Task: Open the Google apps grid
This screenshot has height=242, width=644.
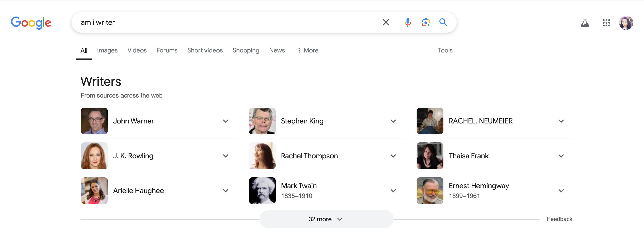Action: click(606, 23)
